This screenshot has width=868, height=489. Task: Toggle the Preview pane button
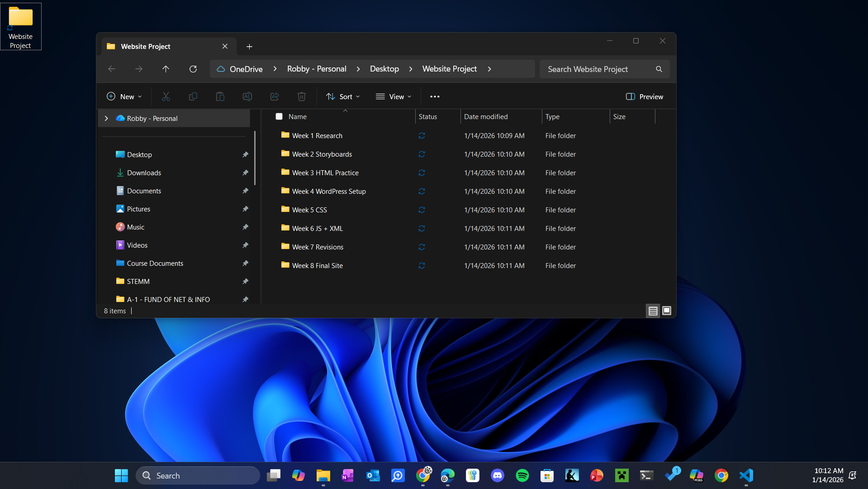(645, 96)
